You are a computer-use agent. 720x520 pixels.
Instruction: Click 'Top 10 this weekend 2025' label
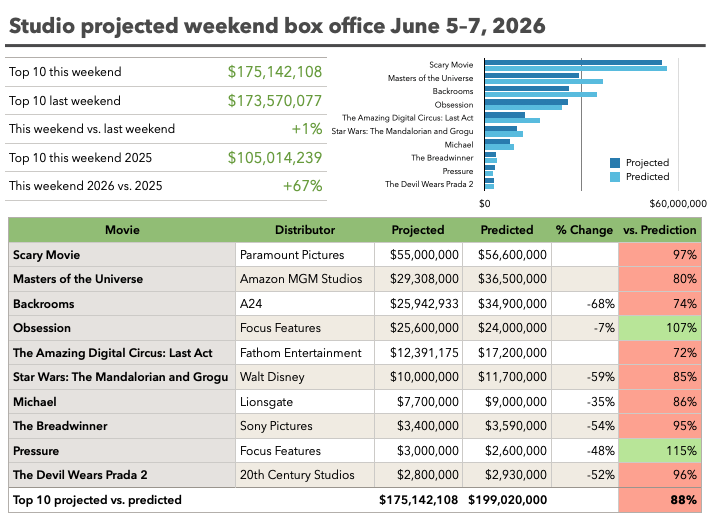(x=80, y=158)
